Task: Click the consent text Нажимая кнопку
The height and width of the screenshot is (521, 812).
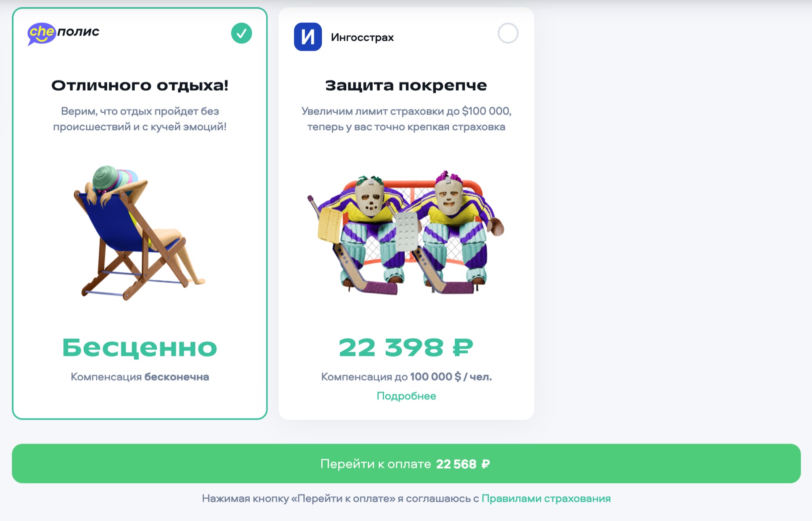Action: pyautogui.click(x=341, y=498)
